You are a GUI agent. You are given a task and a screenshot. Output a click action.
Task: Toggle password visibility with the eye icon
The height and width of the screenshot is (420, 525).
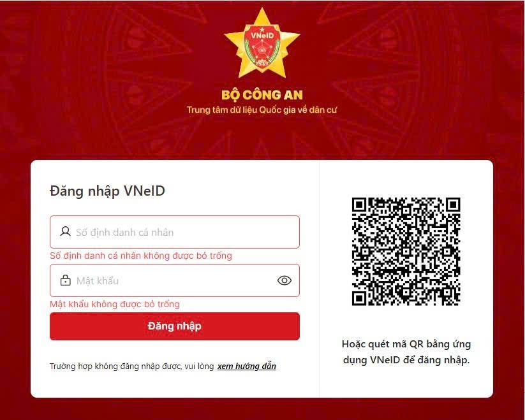(285, 280)
